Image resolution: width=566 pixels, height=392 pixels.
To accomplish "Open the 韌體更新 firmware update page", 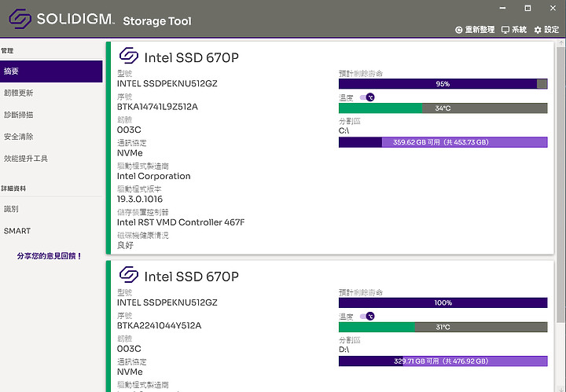I will (x=51, y=93).
